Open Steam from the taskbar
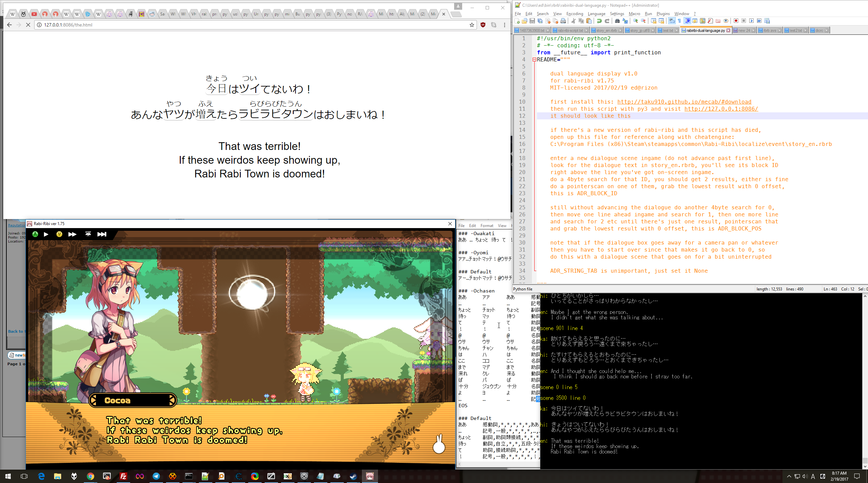This screenshot has height=483, width=868. pyautogui.click(x=353, y=476)
